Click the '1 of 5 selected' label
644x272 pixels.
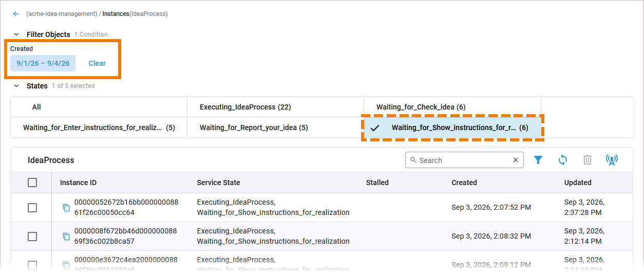tap(73, 86)
